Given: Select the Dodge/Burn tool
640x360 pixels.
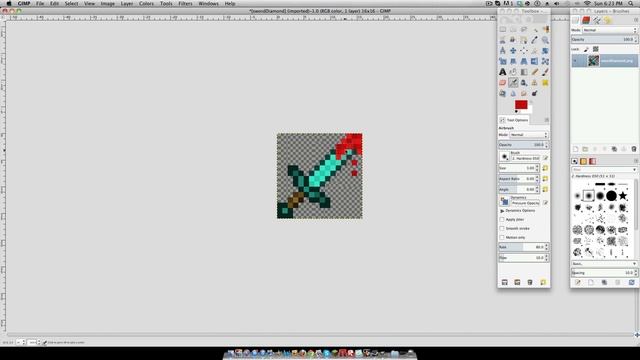Looking at the screenshot, I should [x=534, y=93].
